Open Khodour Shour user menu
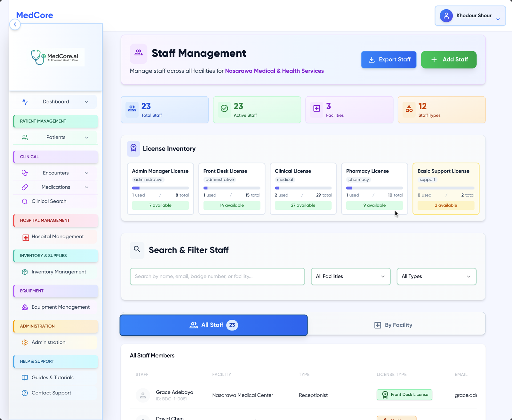 click(x=470, y=16)
